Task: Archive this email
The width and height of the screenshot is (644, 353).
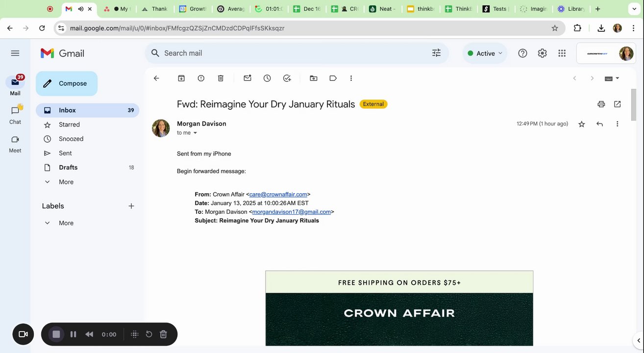Action: tap(181, 78)
